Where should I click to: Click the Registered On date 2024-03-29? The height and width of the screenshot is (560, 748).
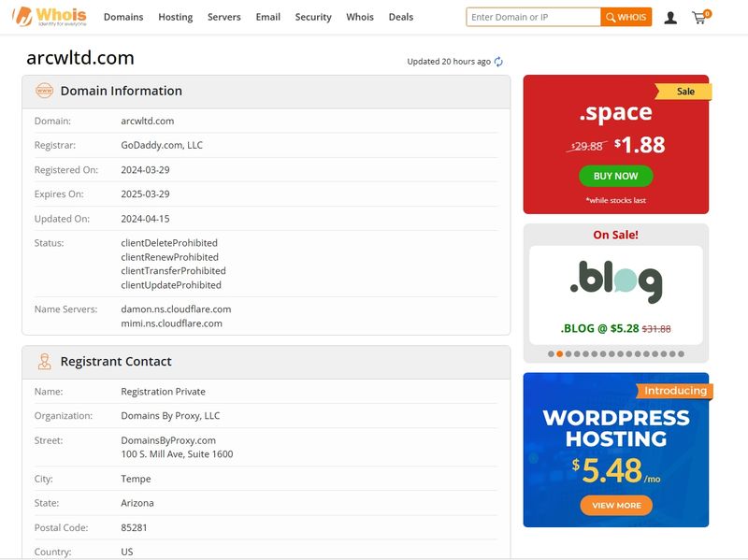(x=145, y=170)
